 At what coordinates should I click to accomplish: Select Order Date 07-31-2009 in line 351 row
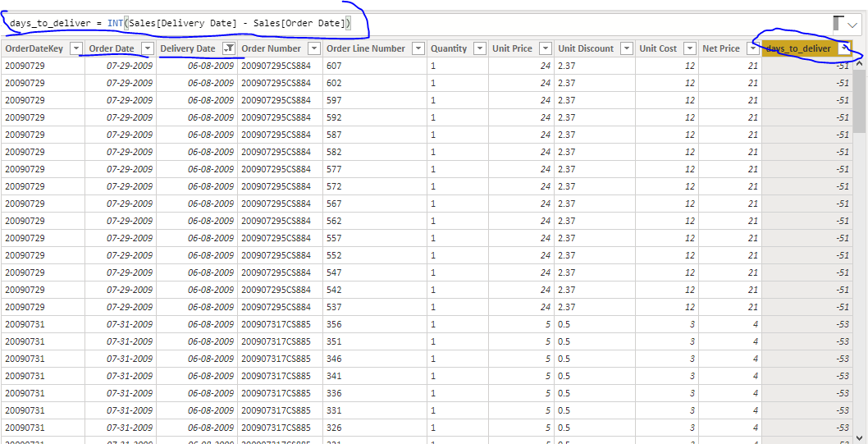[x=121, y=341]
